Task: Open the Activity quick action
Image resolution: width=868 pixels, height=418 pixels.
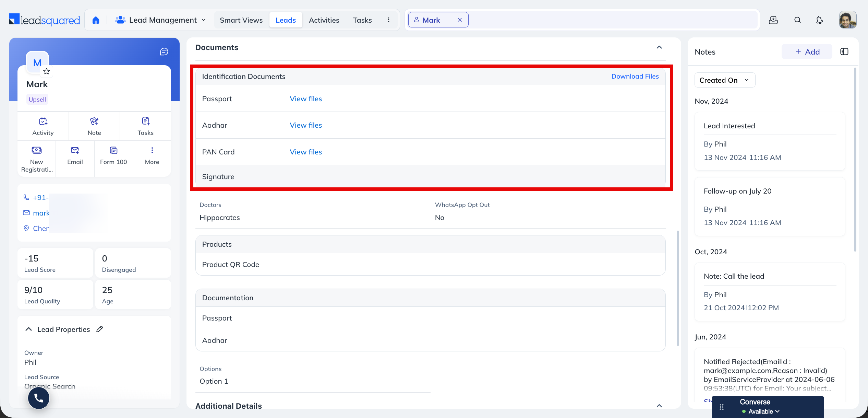Action: [x=43, y=126]
